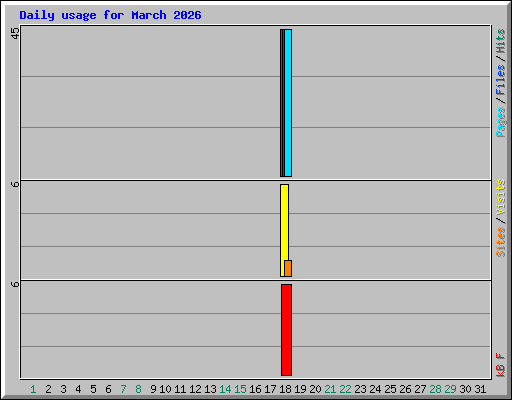Click the cyan Pages bar for day 18
The width and height of the screenshot is (512, 400).
[288, 103]
